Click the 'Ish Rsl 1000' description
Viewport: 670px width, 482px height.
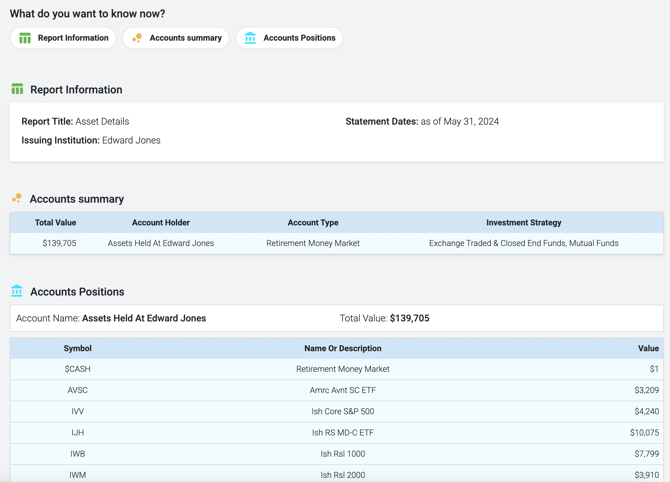point(343,454)
